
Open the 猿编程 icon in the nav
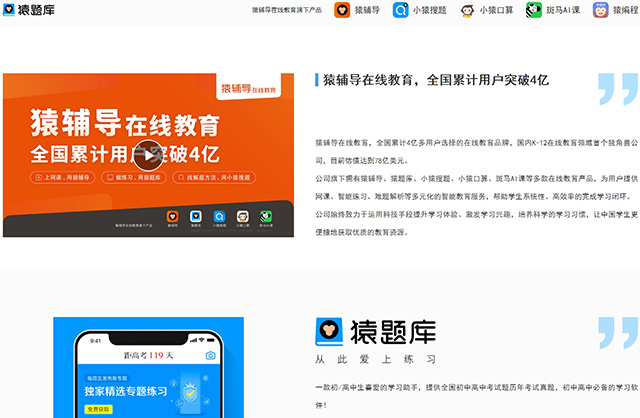[600, 10]
